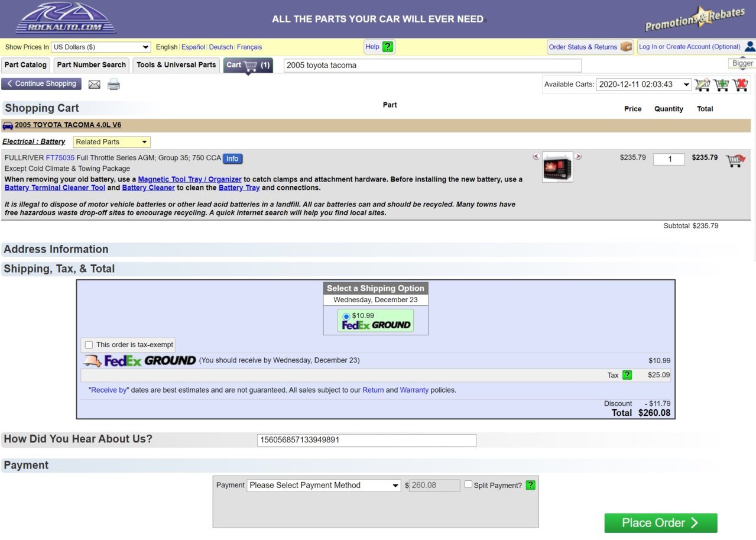Click the Continue Shopping button
The height and width of the screenshot is (540, 756).
coord(41,84)
